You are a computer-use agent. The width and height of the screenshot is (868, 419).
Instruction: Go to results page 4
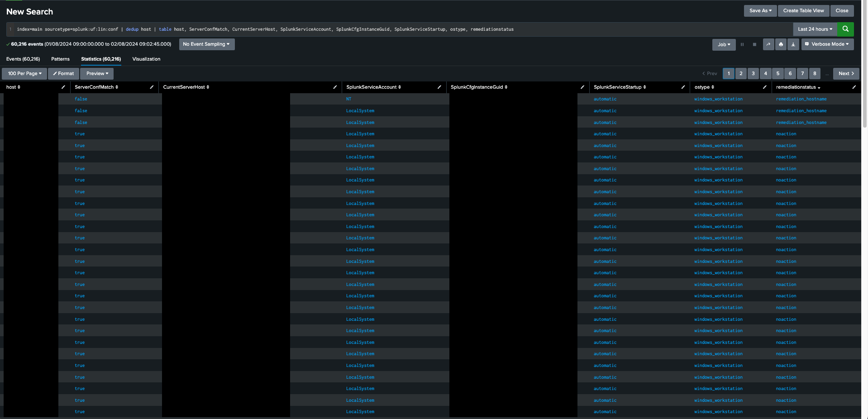765,73
